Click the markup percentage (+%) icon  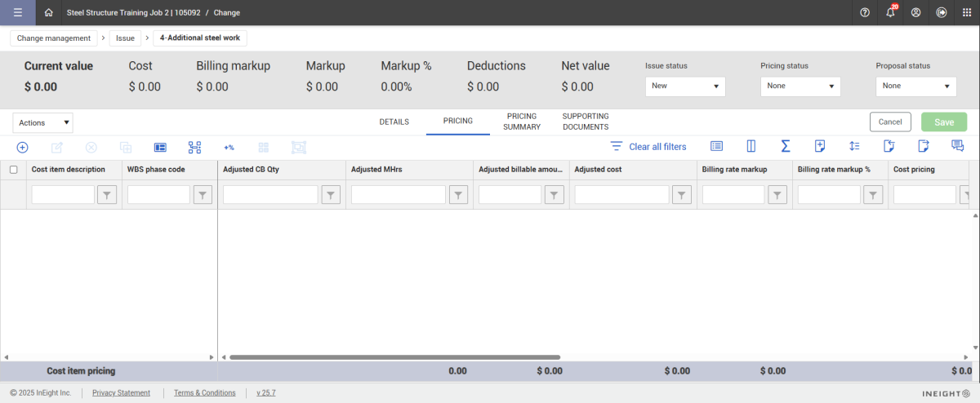[229, 148]
